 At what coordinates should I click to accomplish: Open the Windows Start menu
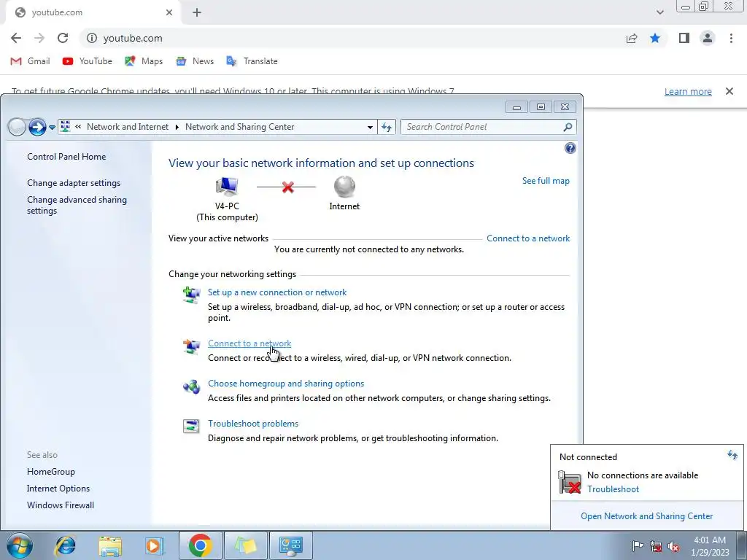[20, 545]
